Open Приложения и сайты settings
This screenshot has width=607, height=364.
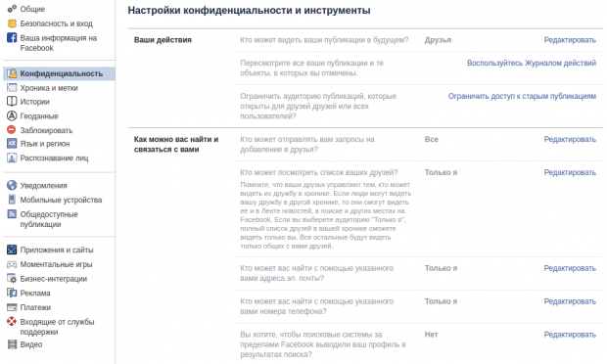click(57, 250)
